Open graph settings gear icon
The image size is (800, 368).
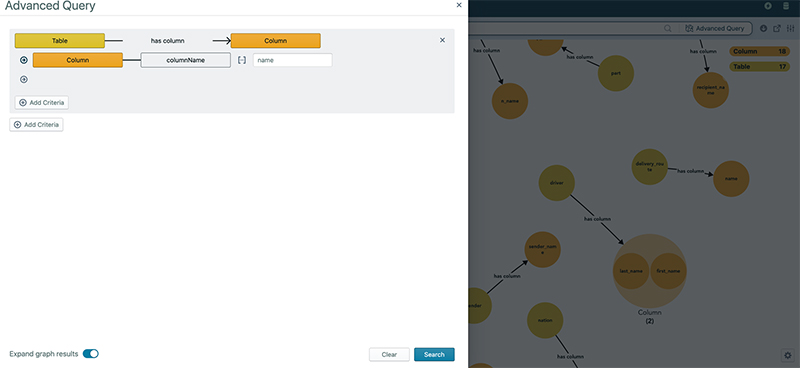tap(788, 355)
